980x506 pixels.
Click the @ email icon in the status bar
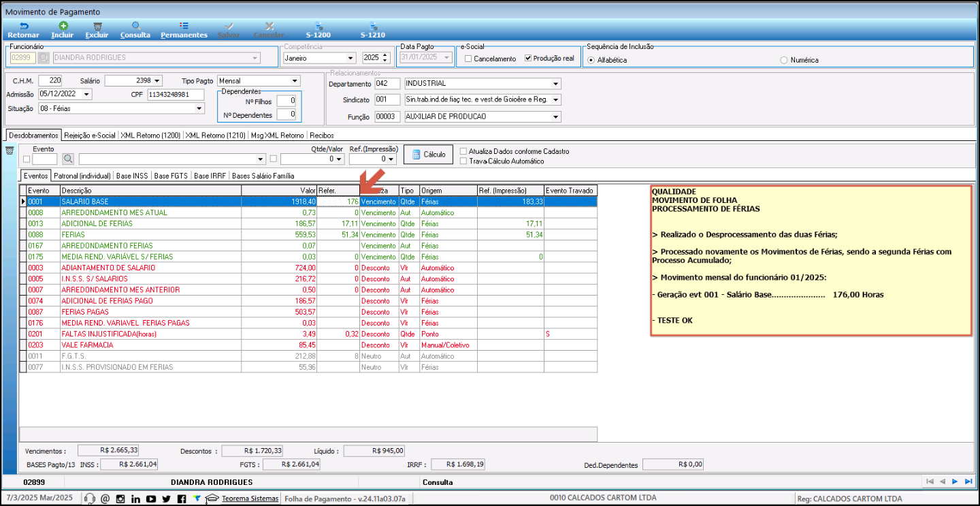(105, 499)
